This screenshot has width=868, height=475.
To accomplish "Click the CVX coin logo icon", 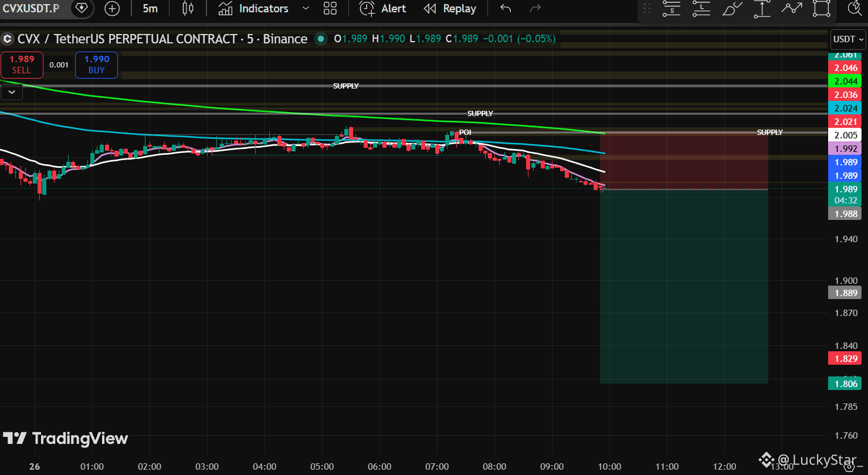I will click(7, 39).
